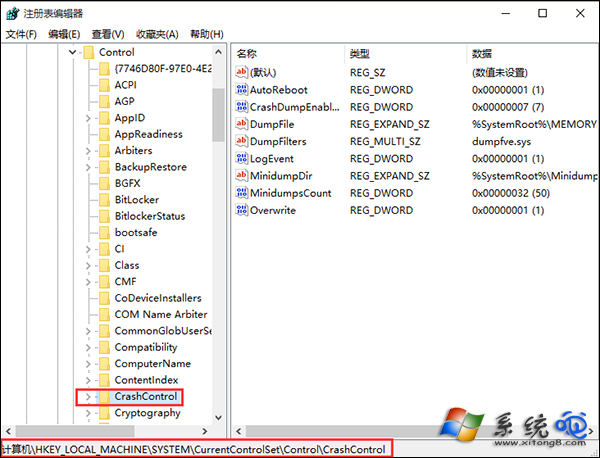Click the folder icon beside {7746D80F-97E0-4E2 key
Image resolution: width=600 pixels, height=458 pixels.
click(104, 69)
